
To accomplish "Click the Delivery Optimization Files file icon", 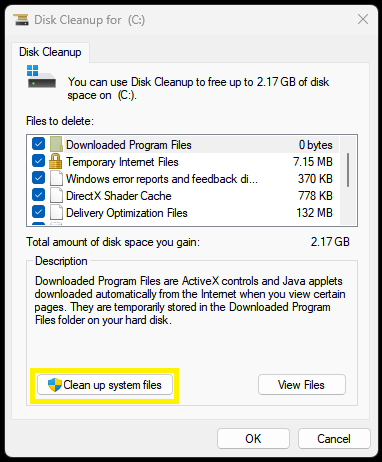I will coord(56,213).
